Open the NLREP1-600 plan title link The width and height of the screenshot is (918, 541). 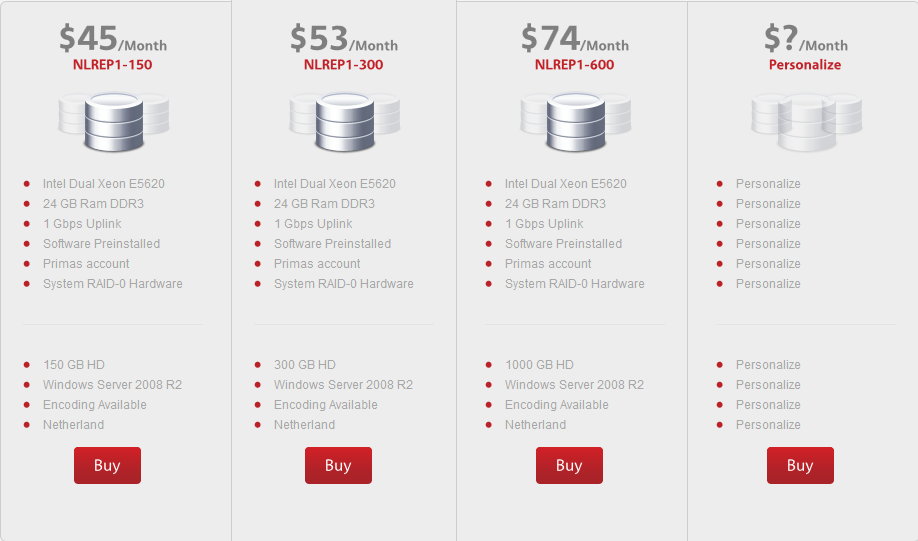point(574,65)
